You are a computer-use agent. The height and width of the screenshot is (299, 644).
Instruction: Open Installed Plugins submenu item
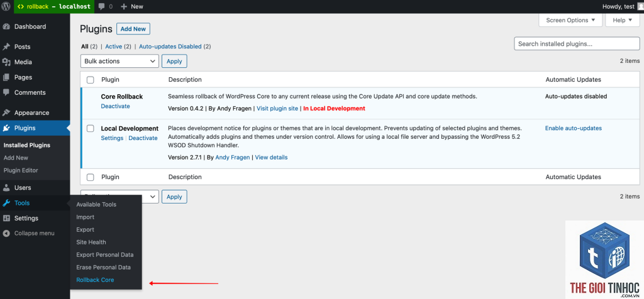tap(26, 145)
